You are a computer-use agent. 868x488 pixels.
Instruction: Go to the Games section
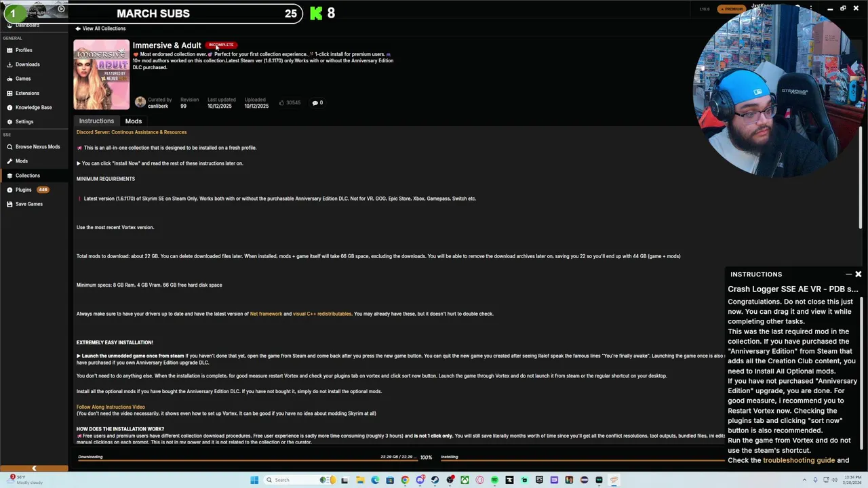point(23,79)
